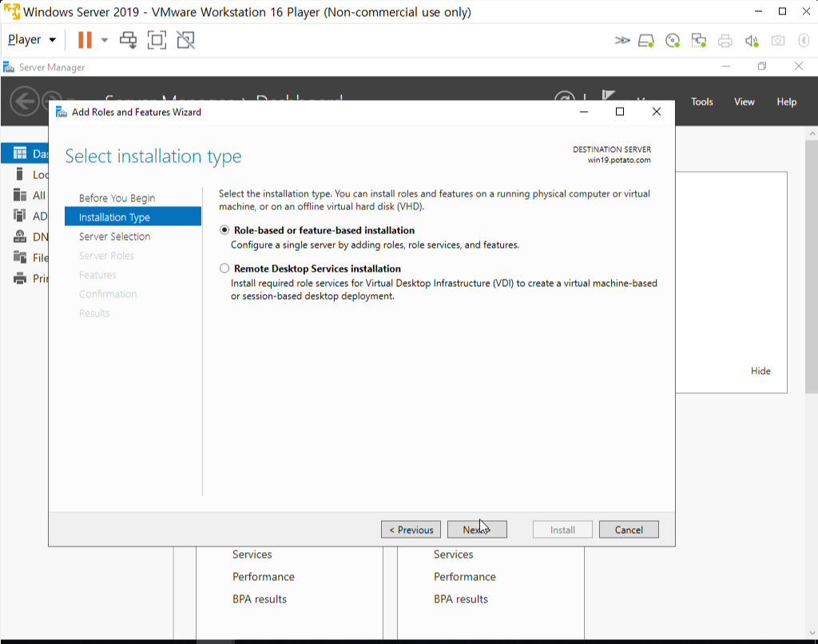
Task: Go to Before You Begin wizard step
Action: [x=117, y=198]
